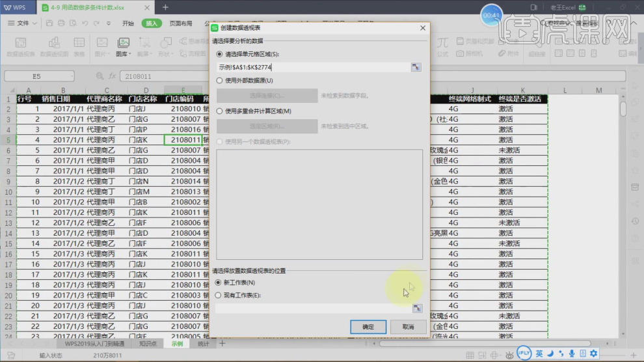This screenshot has width=644, height=362.
Task: Open the Home (开始) ribbon tab
Action: point(128,23)
